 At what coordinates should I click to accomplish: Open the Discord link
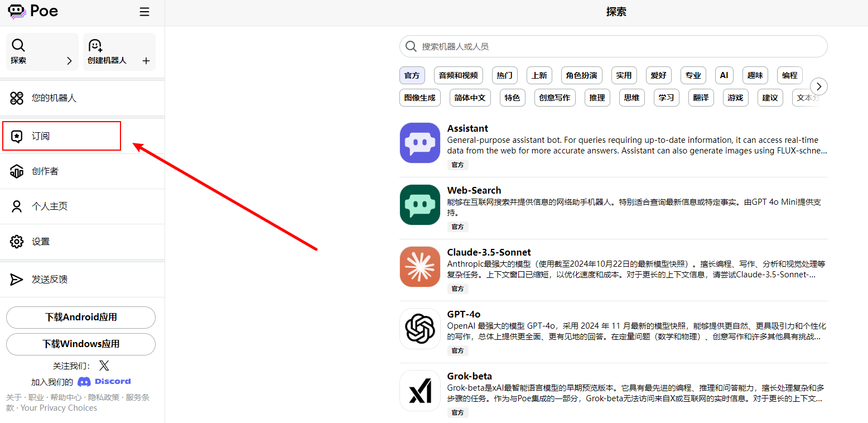pos(104,382)
